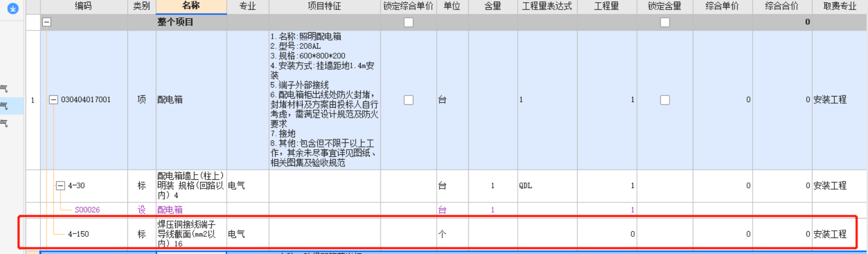Sort by the 编码 column header
868x254 pixels.
[x=84, y=7]
